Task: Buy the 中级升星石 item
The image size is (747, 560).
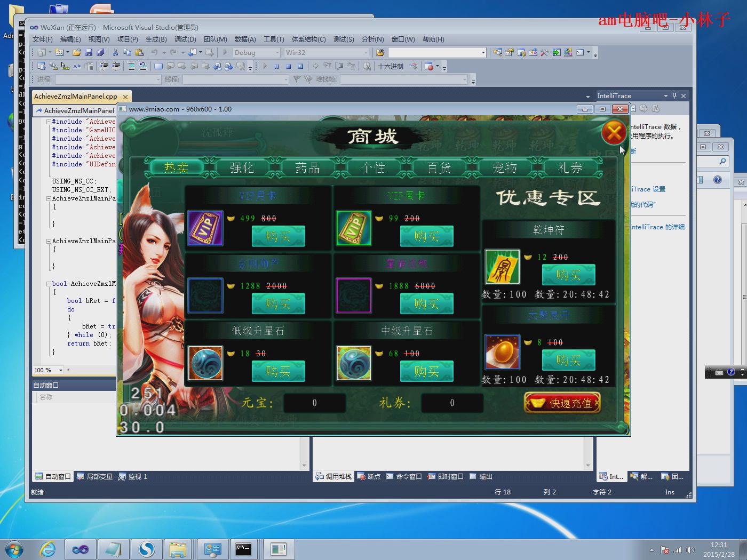Action: [426, 371]
